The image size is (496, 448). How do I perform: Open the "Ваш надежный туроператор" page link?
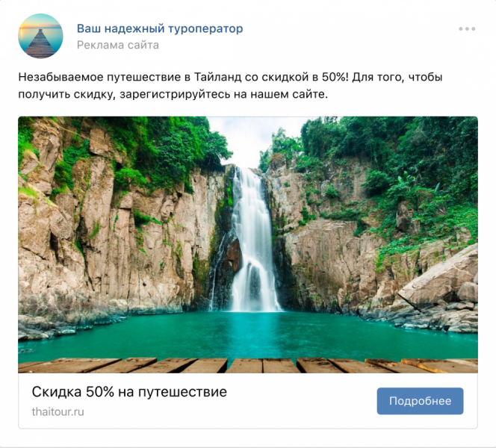pos(160,28)
